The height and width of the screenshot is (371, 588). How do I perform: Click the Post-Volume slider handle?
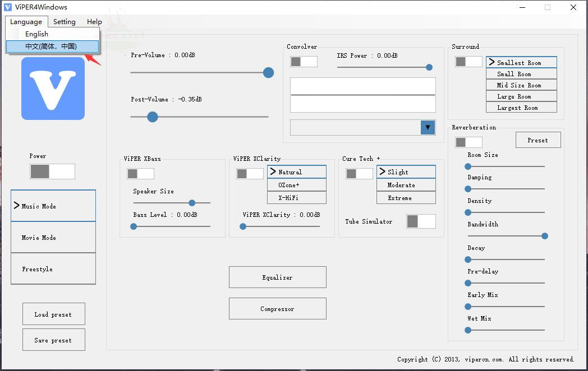152,117
